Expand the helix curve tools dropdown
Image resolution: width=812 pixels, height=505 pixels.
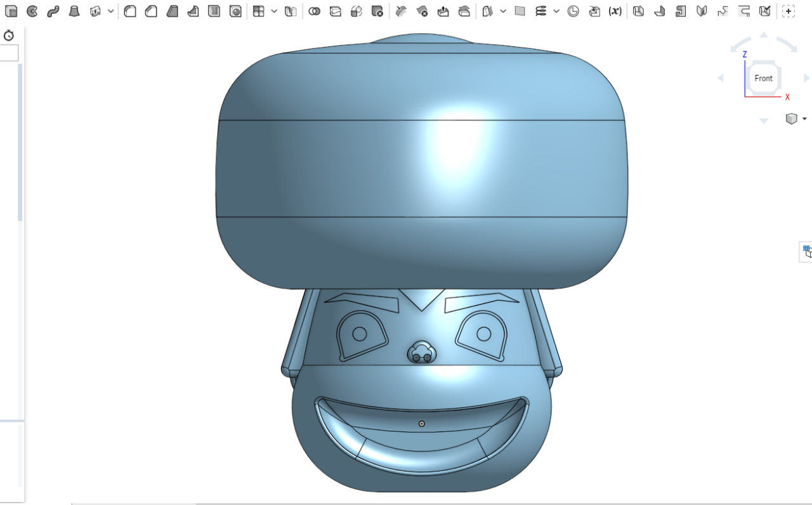(x=556, y=11)
